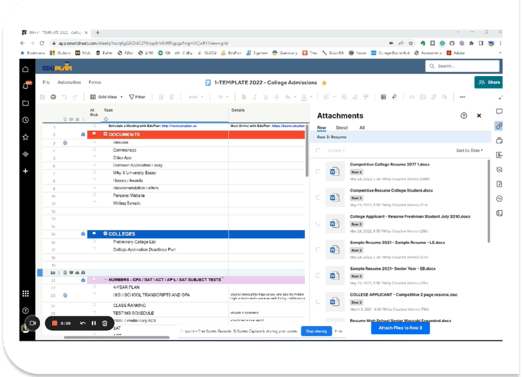The width and height of the screenshot is (522, 377).
Task: Open the Home icon in left sidebar
Action: [26, 69]
